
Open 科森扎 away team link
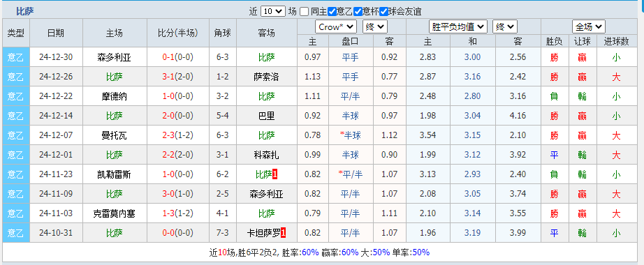pyautogui.click(x=267, y=155)
